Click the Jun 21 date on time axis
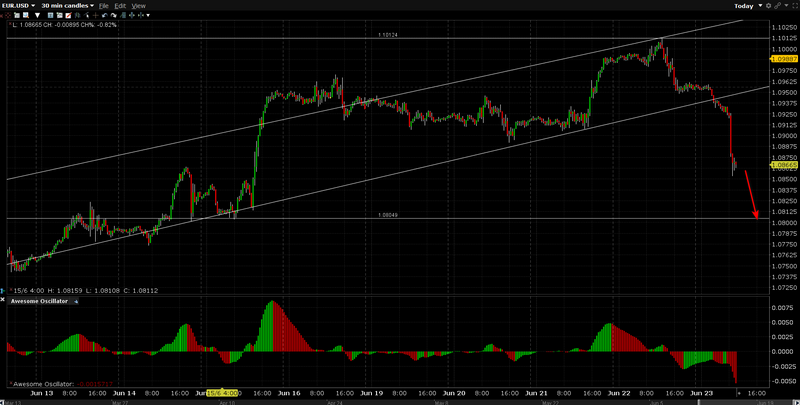 (537, 393)
